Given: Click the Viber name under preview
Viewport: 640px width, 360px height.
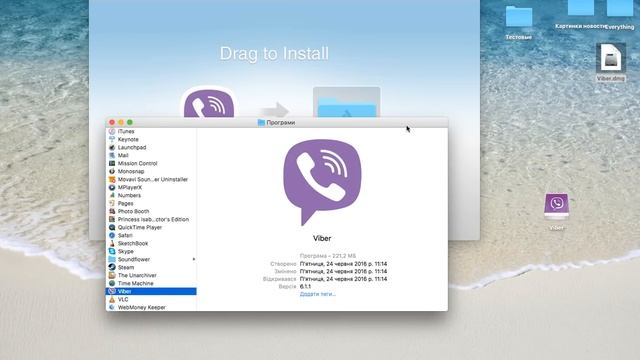Looking at the screenshot, I should (x=322, y=238).
